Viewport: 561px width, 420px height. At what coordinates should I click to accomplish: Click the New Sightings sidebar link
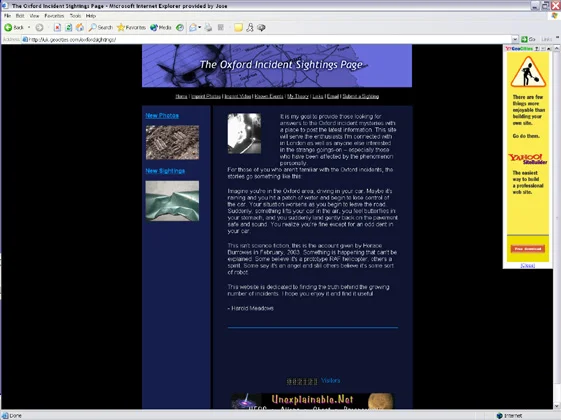(165, 171)
